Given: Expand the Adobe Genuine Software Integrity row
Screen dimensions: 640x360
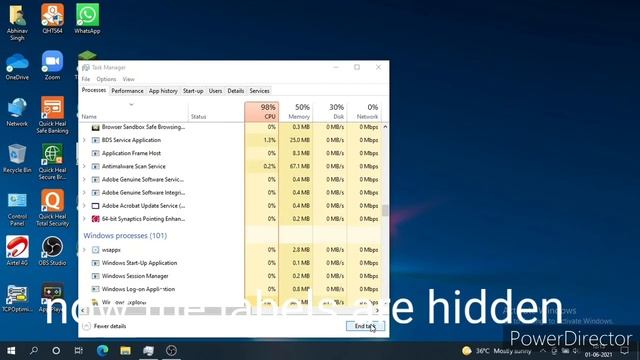Looking at the screenshot, I should [84, 192].
